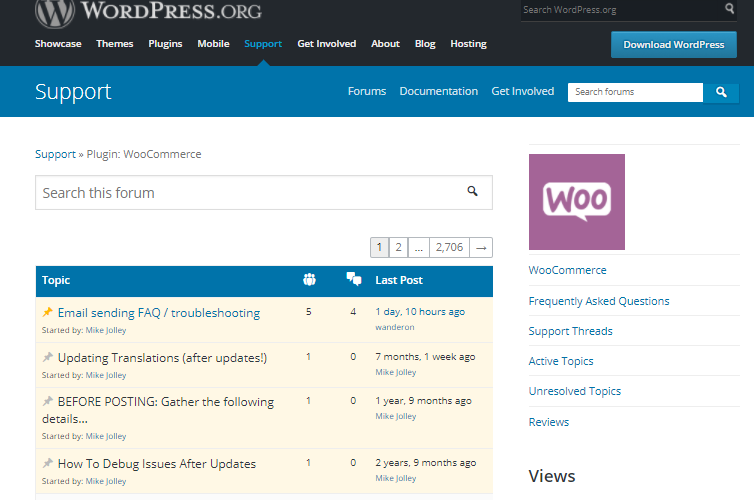
Task: Open the Hosting menu item
Action: click(x=468, y=44)
